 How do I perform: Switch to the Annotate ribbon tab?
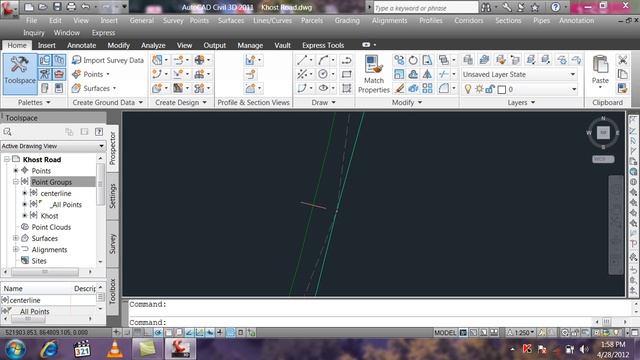[x=81, y=45]
